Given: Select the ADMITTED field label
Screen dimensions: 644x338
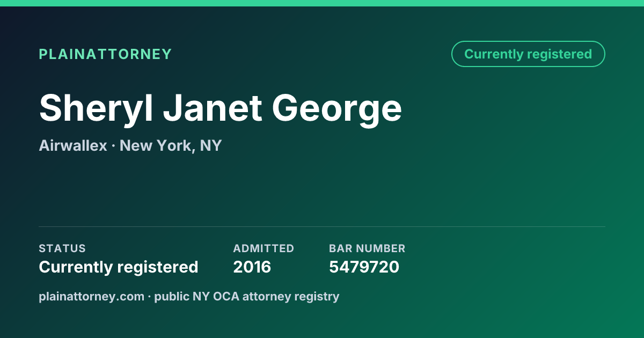Looking at the screenshot, I should [x=264, y=248].
